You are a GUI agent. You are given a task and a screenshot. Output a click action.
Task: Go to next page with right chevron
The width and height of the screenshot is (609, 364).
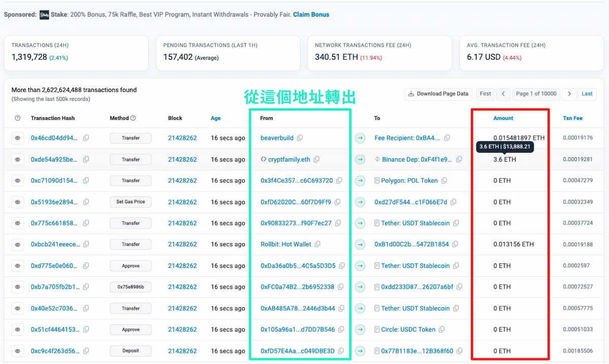point(569,94)
